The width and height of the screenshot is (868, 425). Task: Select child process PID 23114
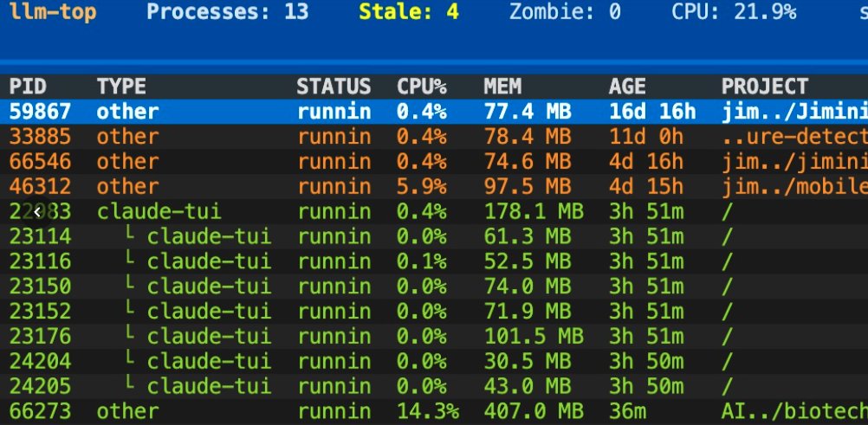(434, 237)
